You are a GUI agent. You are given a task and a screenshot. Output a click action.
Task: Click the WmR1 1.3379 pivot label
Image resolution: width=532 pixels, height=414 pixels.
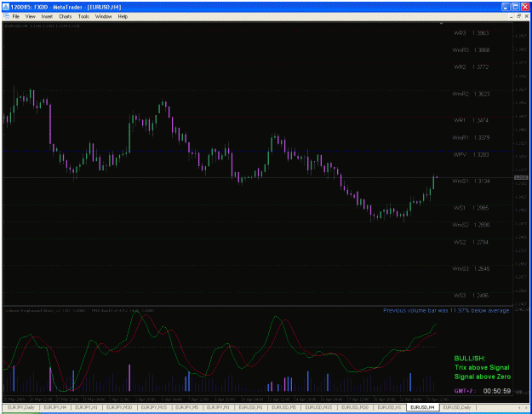[471, 137]
